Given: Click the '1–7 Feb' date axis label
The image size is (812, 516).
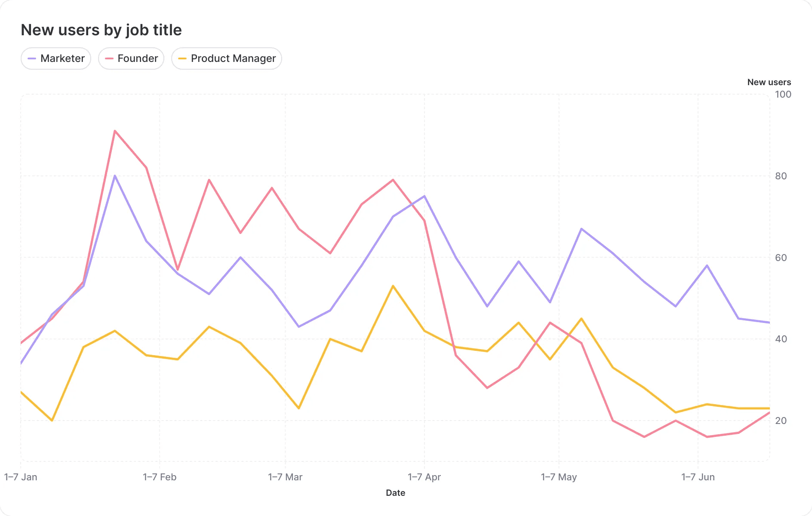Looking at the screenshot, I should tap(160, 477).
